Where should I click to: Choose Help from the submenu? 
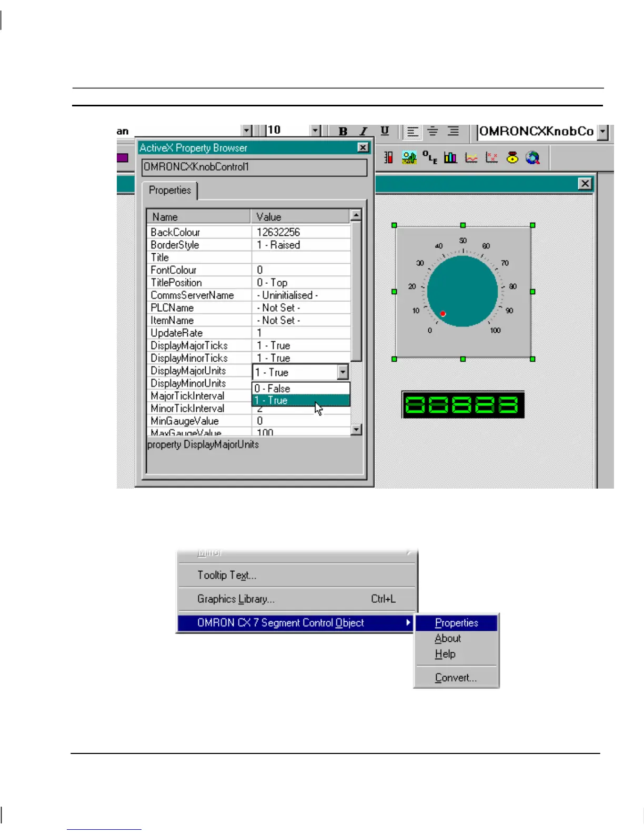point(457,654)
